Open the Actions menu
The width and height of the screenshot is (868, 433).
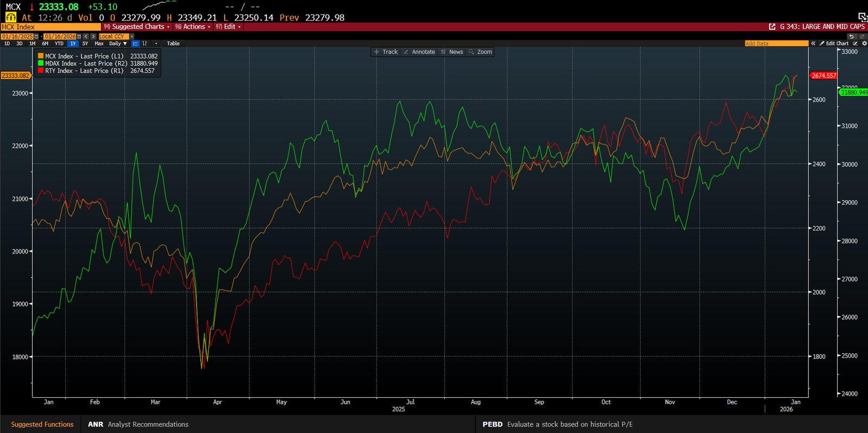[193, 27]
